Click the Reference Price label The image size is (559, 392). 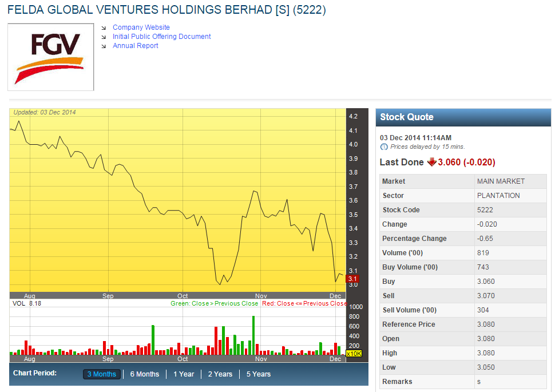click(409, 324)
